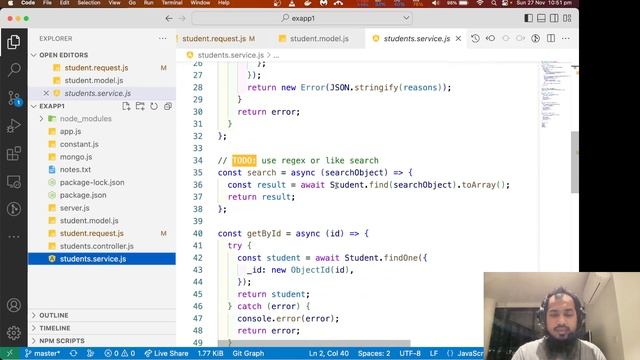640x360 pixels.
Task: Open the Terminal menu
Action: 172,3
